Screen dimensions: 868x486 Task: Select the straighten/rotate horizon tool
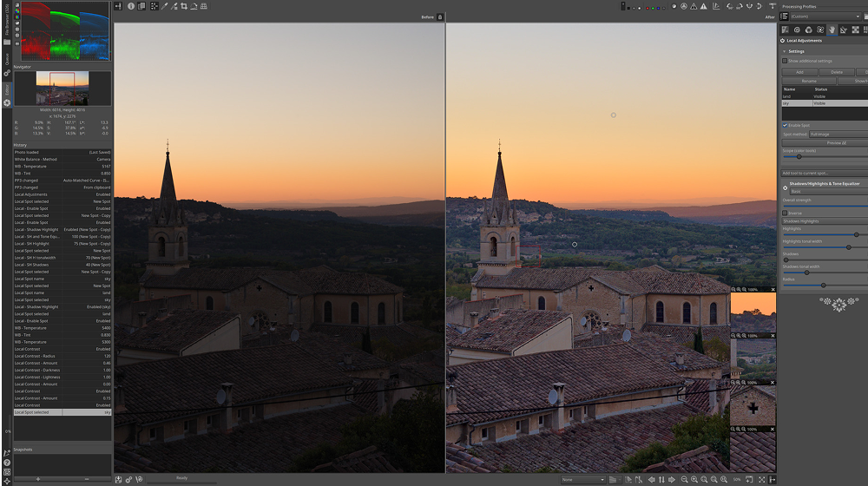[194, 6]
